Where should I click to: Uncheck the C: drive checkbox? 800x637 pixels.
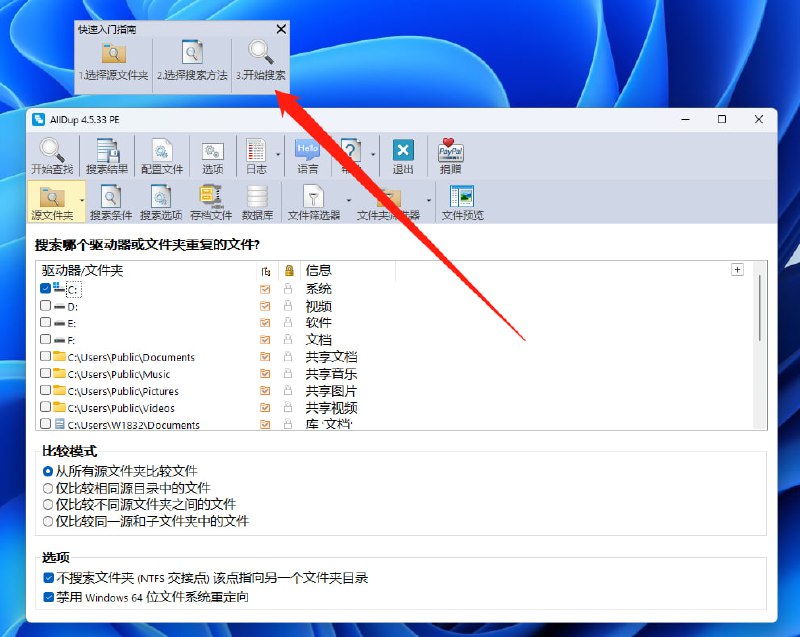tap(46, 289)
